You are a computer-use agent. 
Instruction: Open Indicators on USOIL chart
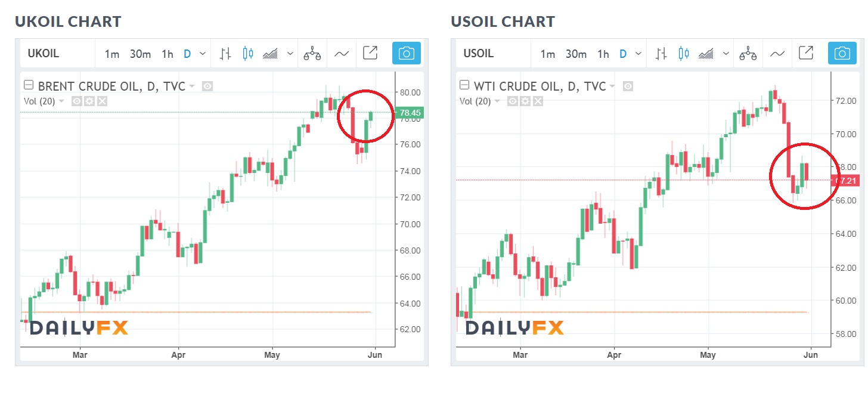click(777, 54)
